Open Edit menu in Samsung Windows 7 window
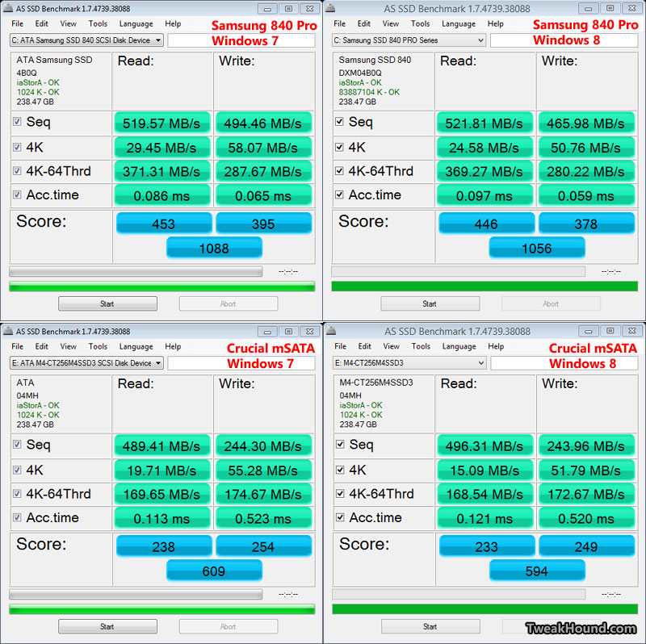Screen dimensions: 646x644 tap(42, 24)
